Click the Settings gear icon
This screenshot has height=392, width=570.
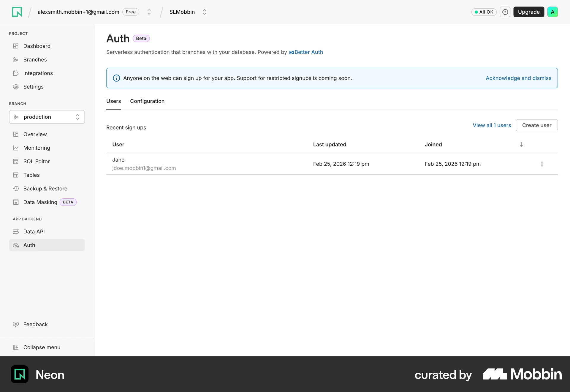[16, 87]
